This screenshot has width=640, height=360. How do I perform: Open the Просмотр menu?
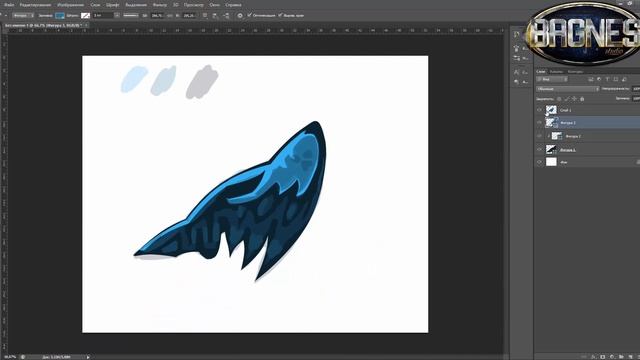click(x=193, y=5)
